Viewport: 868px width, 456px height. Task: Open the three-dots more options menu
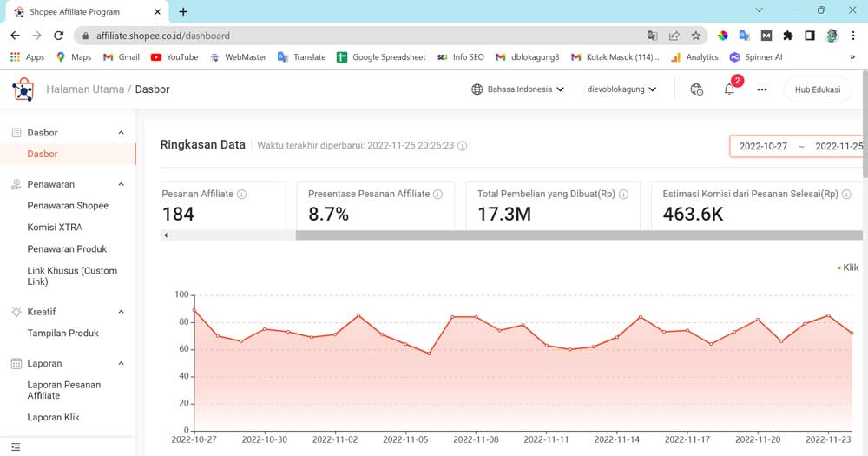761,89
